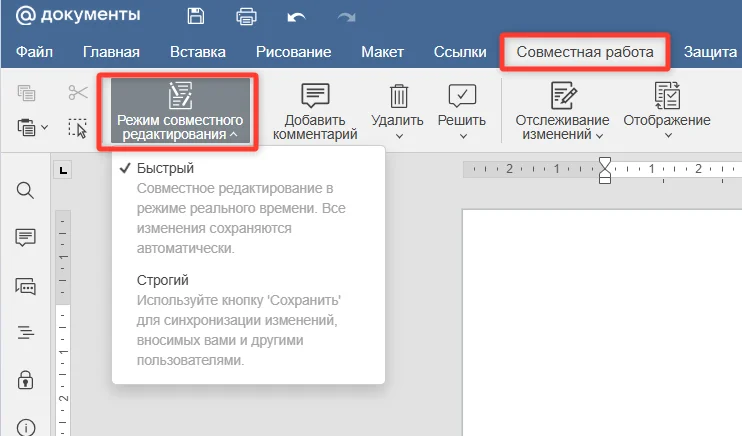Open the Comments panel in sidebar
Image resolution: width=742 pixels, height=436 pixels.
[x=25, y=237]
